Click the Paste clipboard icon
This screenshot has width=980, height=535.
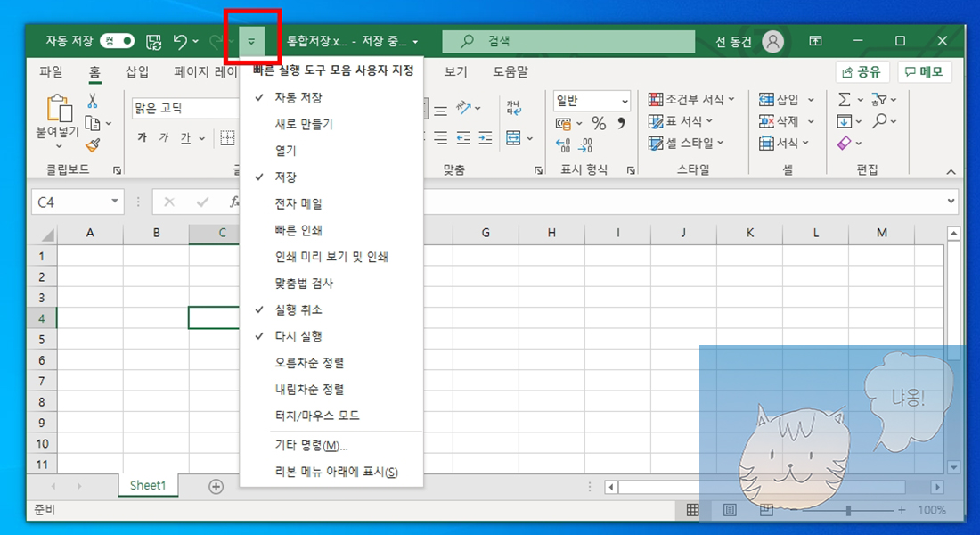[59, 109]
